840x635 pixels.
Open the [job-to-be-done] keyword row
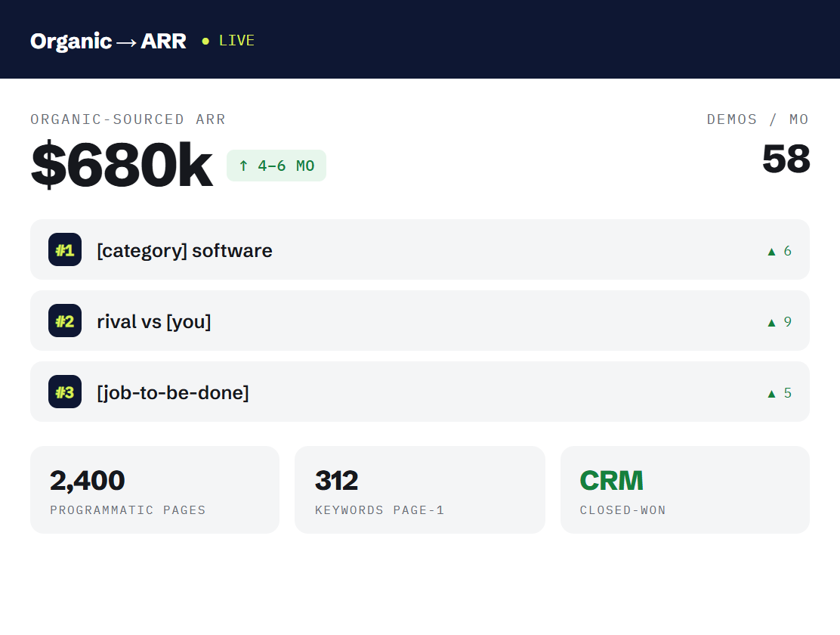click(x=419, y=392)
